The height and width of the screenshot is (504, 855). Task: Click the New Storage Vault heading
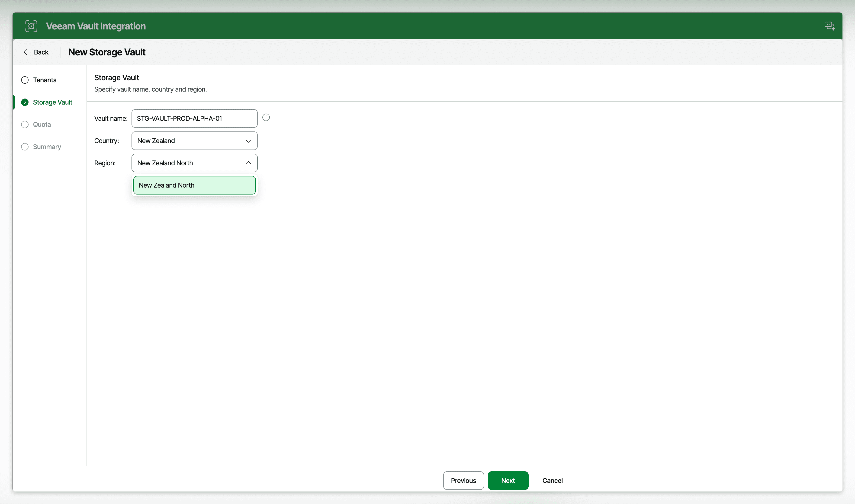tap(107, 52)
